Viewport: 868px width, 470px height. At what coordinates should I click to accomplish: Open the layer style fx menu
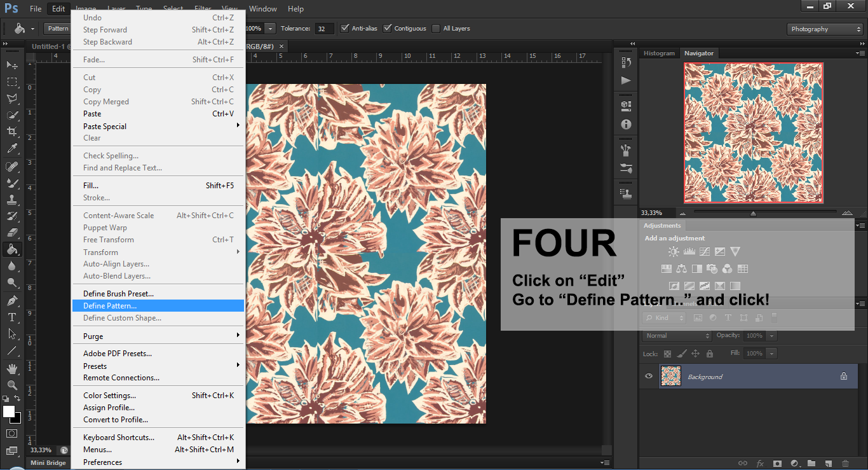click(759, 464)
